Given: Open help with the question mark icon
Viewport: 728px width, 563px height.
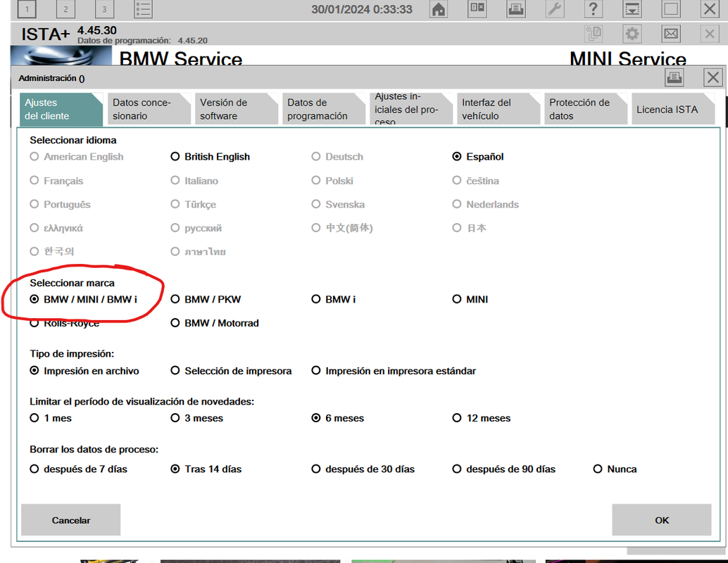Looking at the screenshot, I should coord(593,9).
